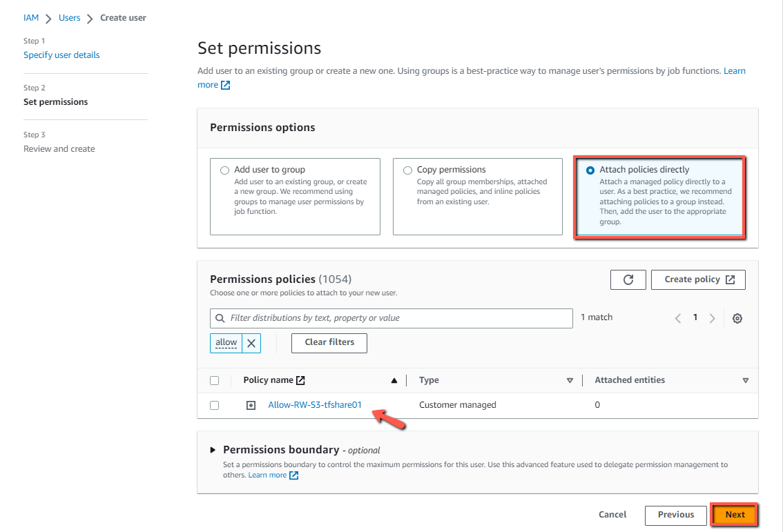Go to previous policies page arrow
The height and width of the screenshot is (532, 783).
[677, 318]
